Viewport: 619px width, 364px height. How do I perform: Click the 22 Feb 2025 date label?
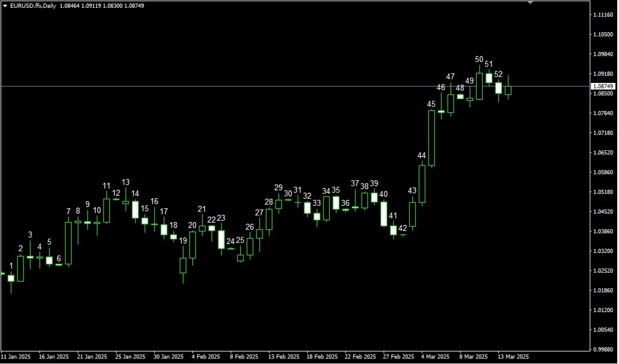pos(360,357)
